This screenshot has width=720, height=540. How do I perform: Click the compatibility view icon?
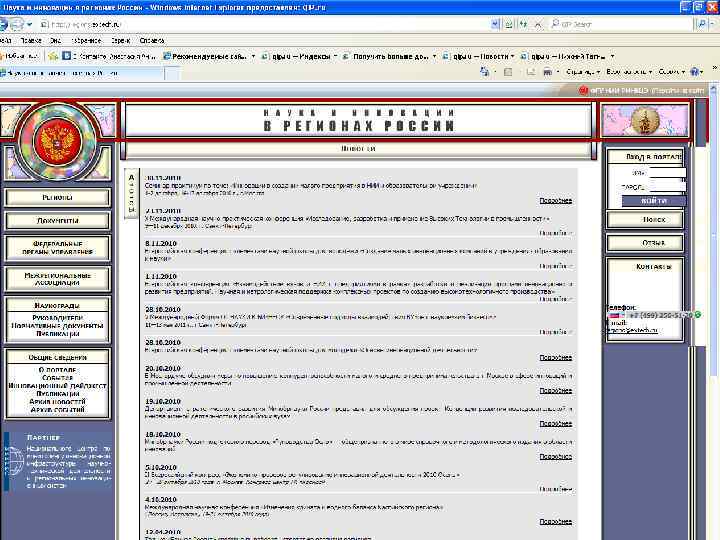(x=509, y=24)
